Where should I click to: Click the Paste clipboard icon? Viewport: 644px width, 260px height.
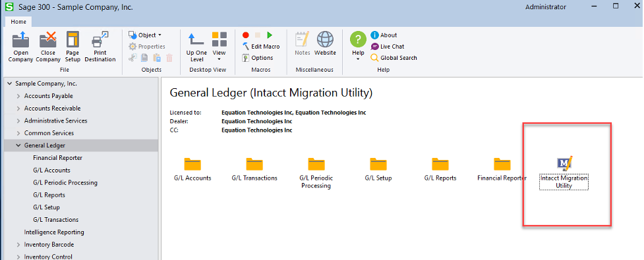[157, 58]
